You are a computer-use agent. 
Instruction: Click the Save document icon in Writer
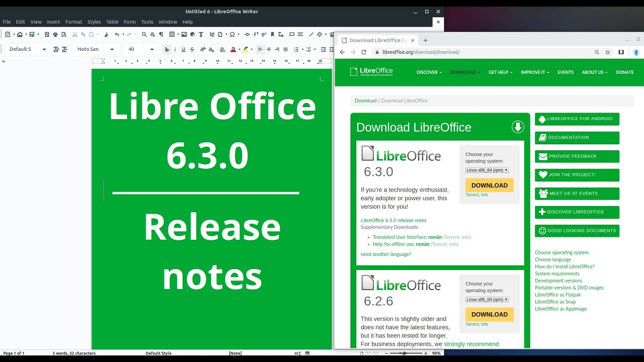32,35
